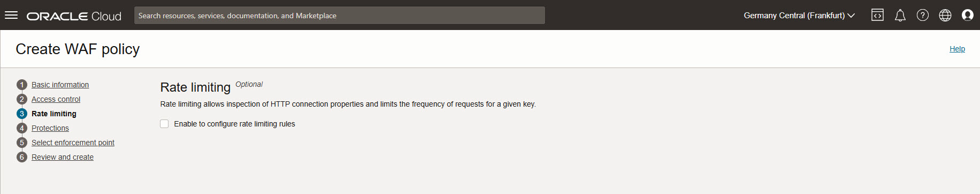Click step 4 Protections number icon

pos(22,128)
